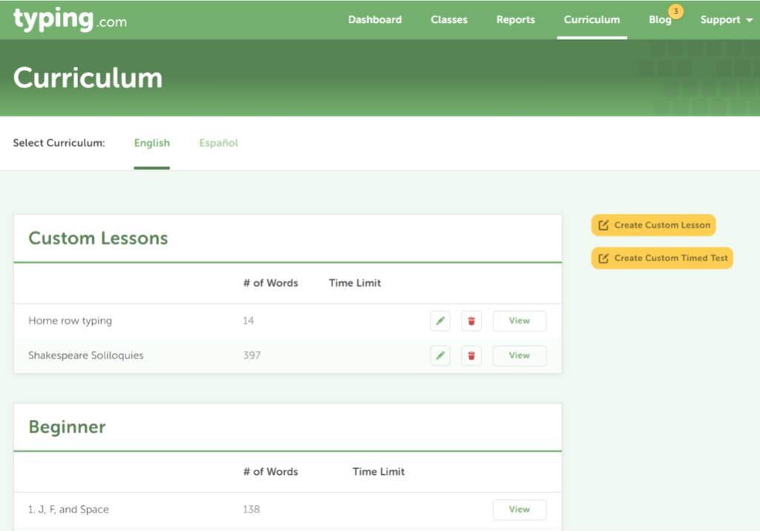This screenshot has width=760, height=532.
Task: Click trash icon for Shakespeare Soliloquies
Action: [471, 356]
